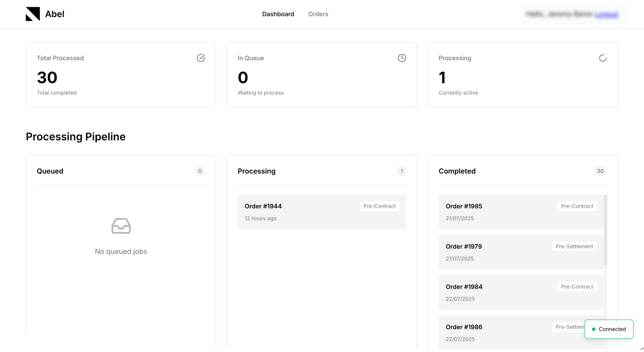Image resolution: width=644 pixels, height=352 pixels.
Task: Click the clock icon on In Queue card
Action: tap(402, 58)
